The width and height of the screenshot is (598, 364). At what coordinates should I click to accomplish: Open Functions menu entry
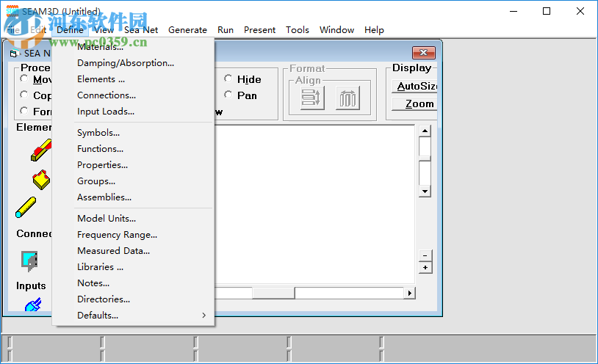[133, 149]
